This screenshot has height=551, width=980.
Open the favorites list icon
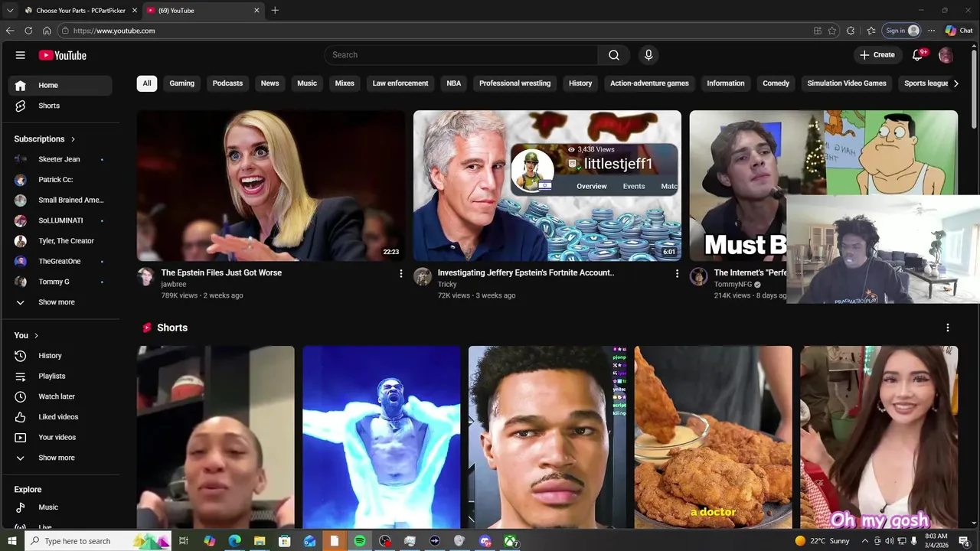coord(871,31)
